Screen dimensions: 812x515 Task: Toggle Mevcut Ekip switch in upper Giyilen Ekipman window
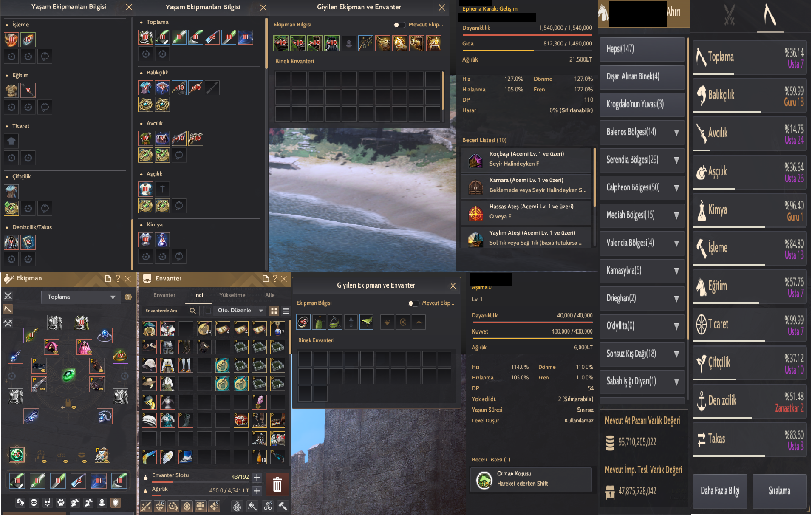click(399, 25)
